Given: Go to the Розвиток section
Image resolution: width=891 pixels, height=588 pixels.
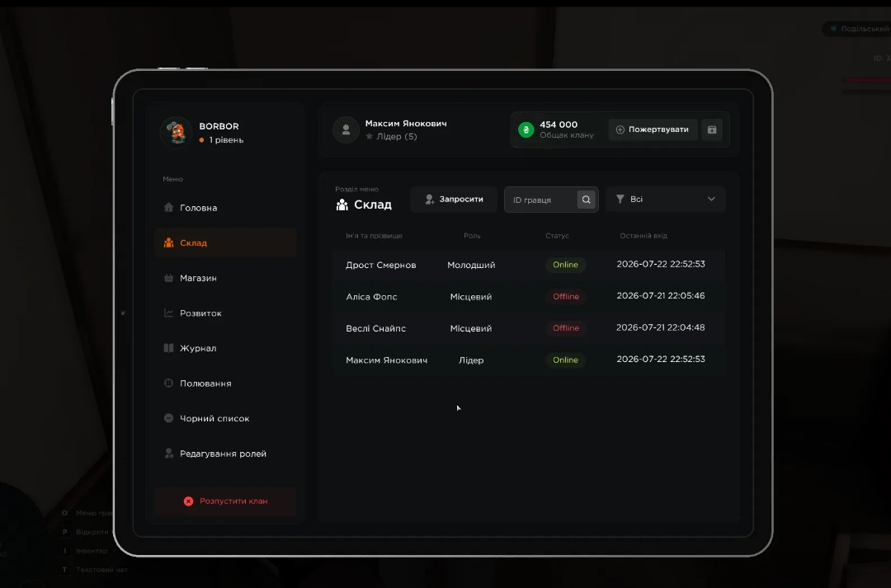Looking at the screenshot, I should [x=225, y=313].
